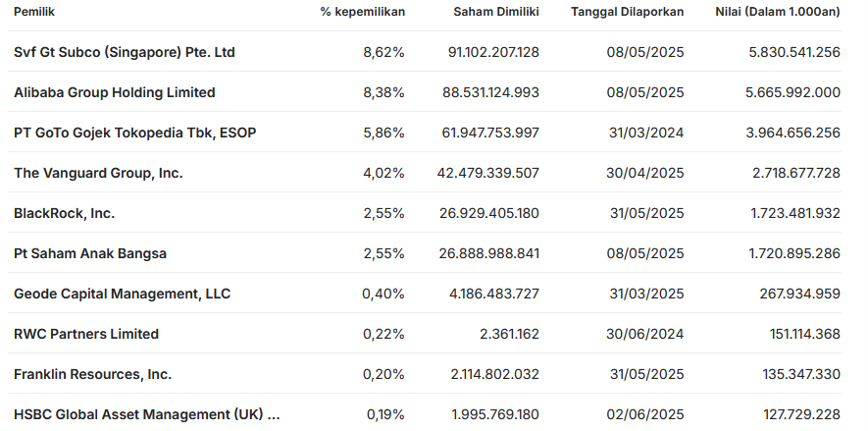
Task: Click the Nilai (Dalam 1.000an) header
Action: (778, 11)
